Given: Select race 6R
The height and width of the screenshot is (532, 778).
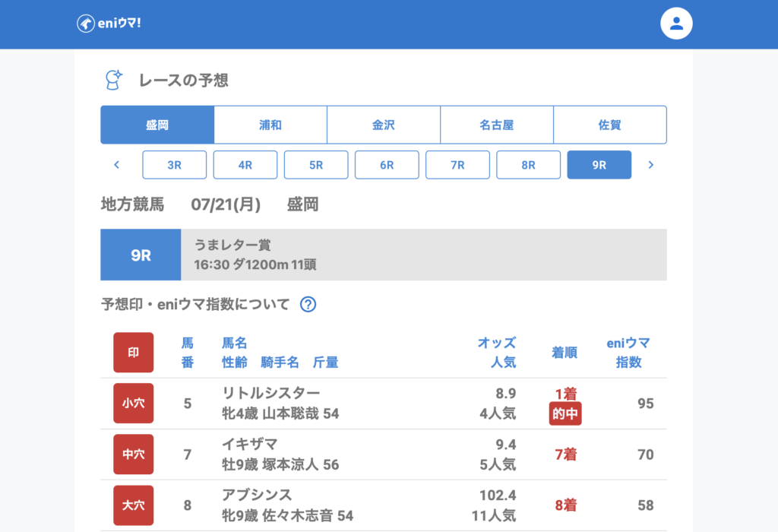Looking at the screenshot, I should tap(387, 165).
